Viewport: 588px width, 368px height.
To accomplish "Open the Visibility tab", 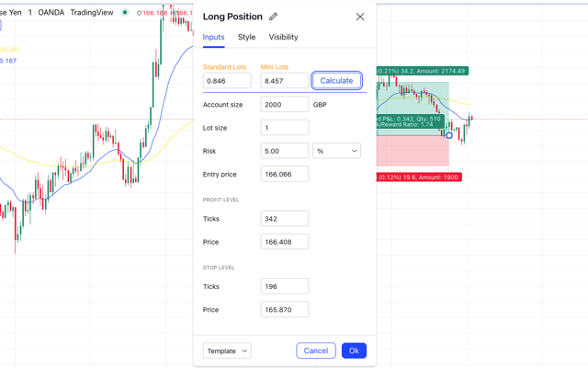I will (x=283, y=37).
